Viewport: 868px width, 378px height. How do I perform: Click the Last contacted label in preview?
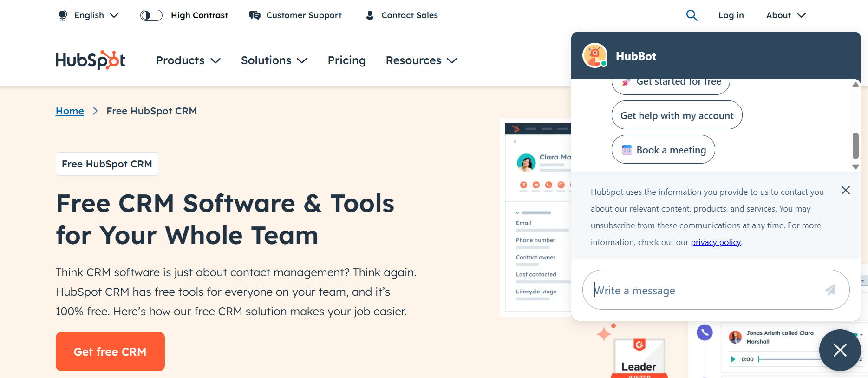(x=536, y=275)
